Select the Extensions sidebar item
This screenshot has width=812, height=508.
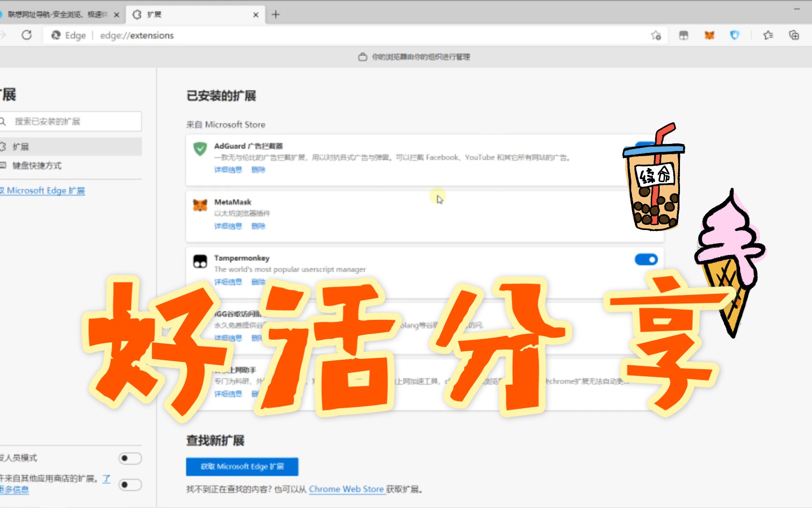70,147
